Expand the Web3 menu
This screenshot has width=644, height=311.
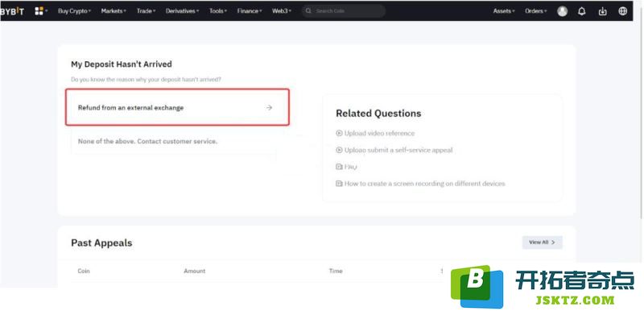pyautogui.click(x=282, y=11)
